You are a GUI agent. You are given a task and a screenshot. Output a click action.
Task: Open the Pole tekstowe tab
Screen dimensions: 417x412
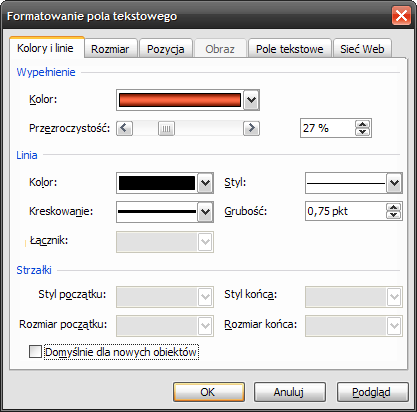290,49
